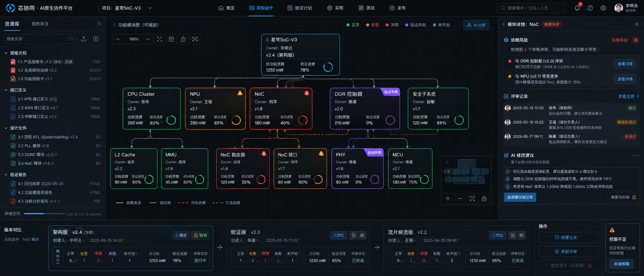The height and width of the screenshot is (276, 644).
Task: Collapse the 验证报告 tree section
Action: (6, 175)
